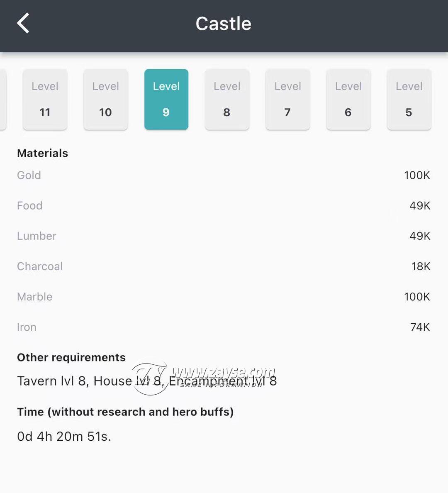Tap the partially hidden level card at left edge
Viewport: 448px width, 493px height.
3,99
